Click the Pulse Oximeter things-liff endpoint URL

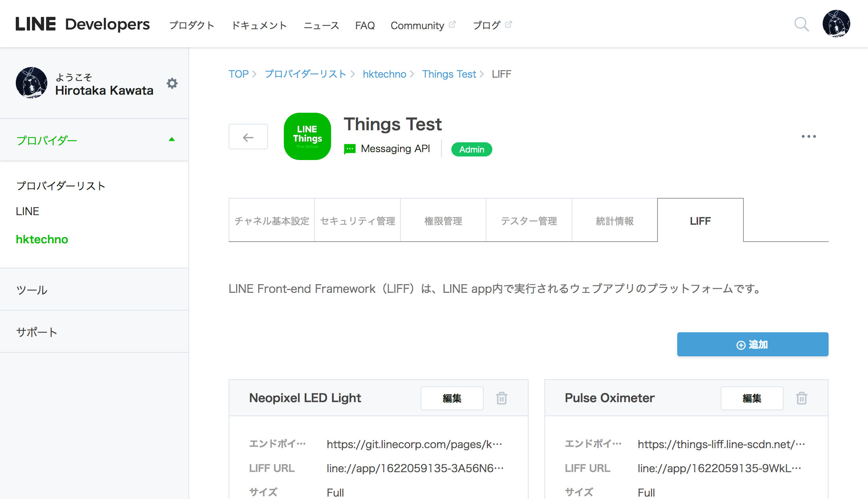point(721,444)
